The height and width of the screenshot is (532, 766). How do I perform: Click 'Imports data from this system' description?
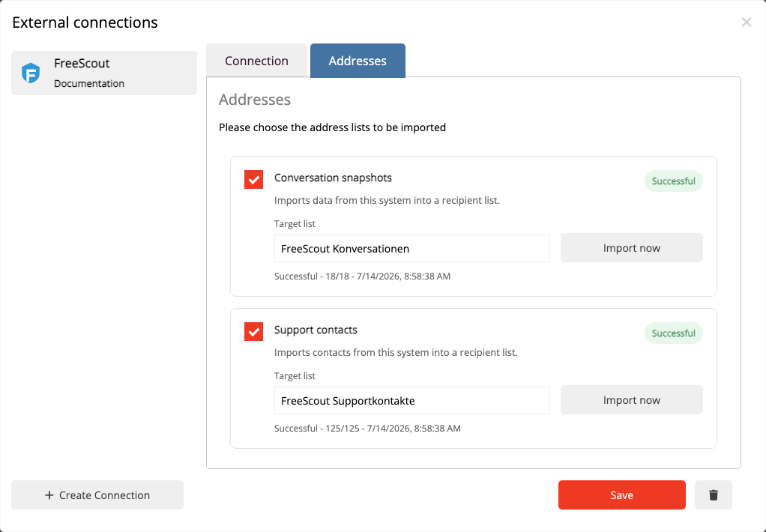[387, 200]
